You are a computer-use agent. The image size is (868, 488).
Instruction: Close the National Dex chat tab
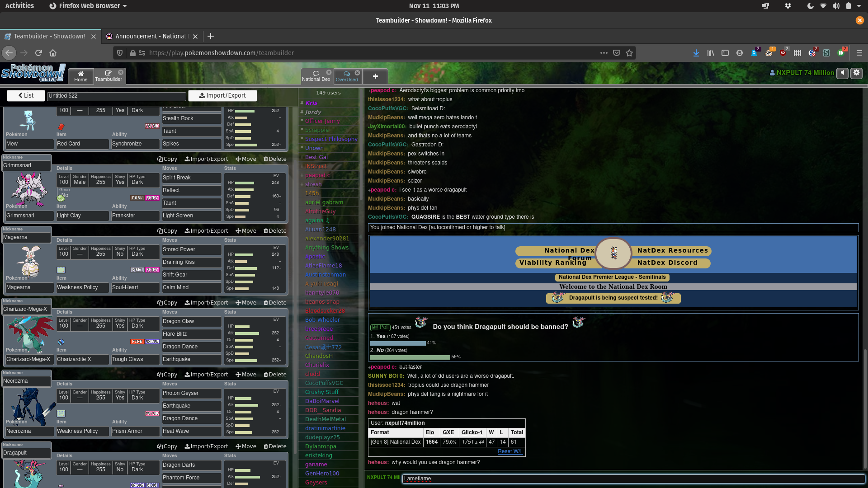coord(329,72)
